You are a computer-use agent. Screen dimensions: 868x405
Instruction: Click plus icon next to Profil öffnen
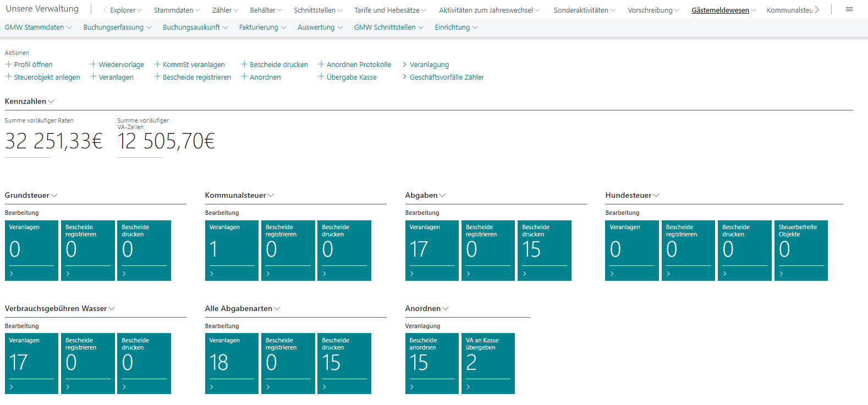[8, 64]
